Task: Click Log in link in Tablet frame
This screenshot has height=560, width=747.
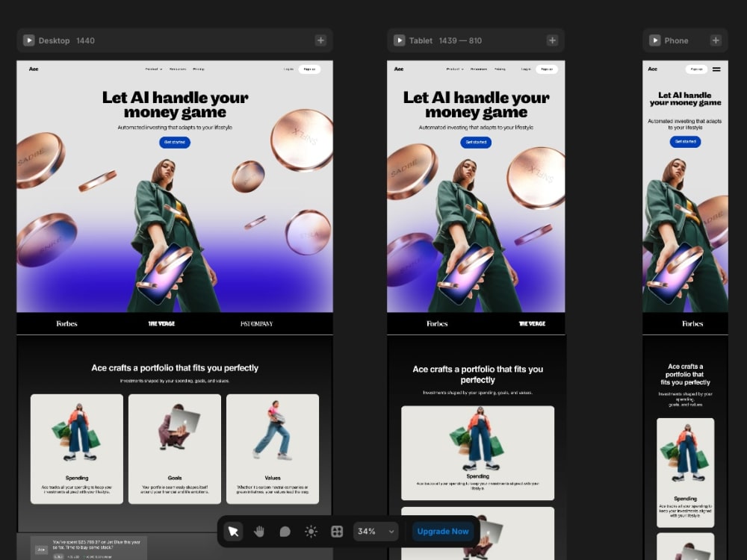Action: [526, 69]
